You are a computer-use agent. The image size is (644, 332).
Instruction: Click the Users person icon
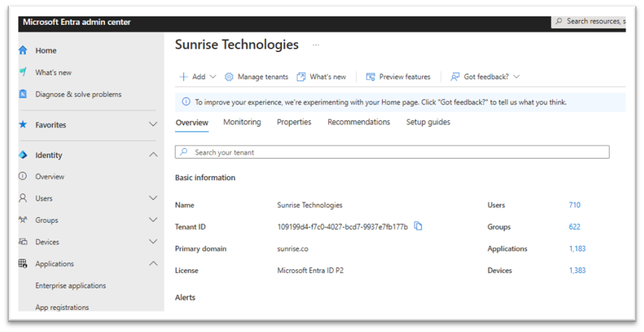point(23,198)
